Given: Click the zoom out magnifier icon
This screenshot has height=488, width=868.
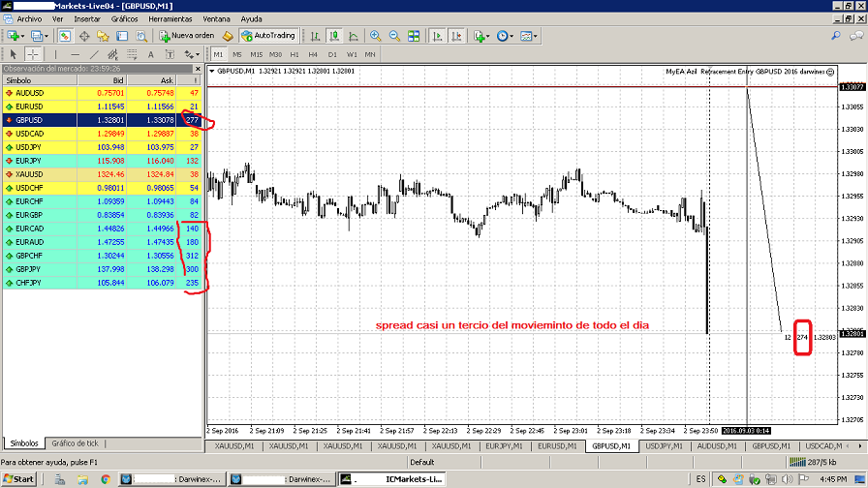Looking at the screenshot, I should pyautogui.click(x=392, y=36).
